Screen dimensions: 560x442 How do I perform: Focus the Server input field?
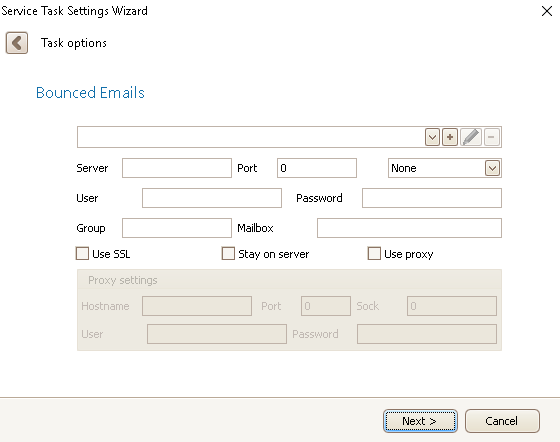click(x=177, y=168)
